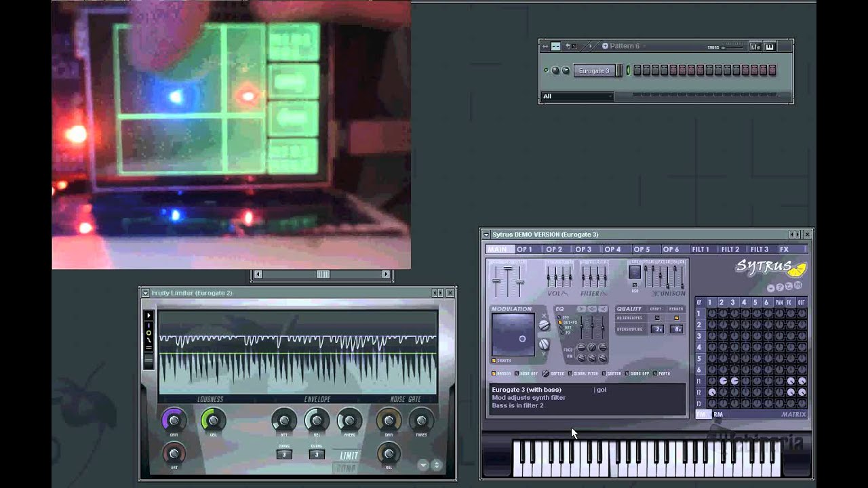Adjust Noise Gate Thres knob
Screen dimensions: 868x488
coord(421,420)
